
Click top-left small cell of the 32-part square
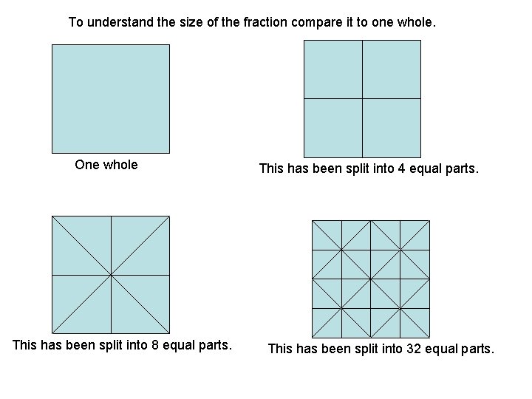click(x=327, y=235)
